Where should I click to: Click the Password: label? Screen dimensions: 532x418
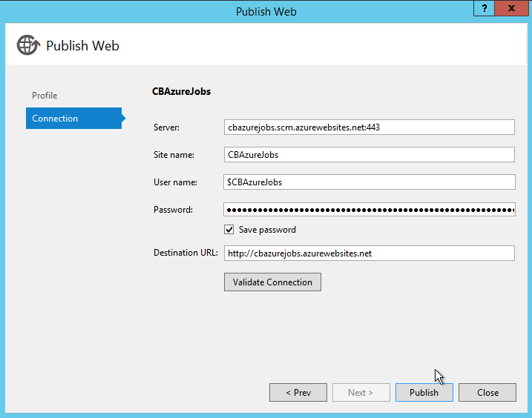tap(173, 210)
